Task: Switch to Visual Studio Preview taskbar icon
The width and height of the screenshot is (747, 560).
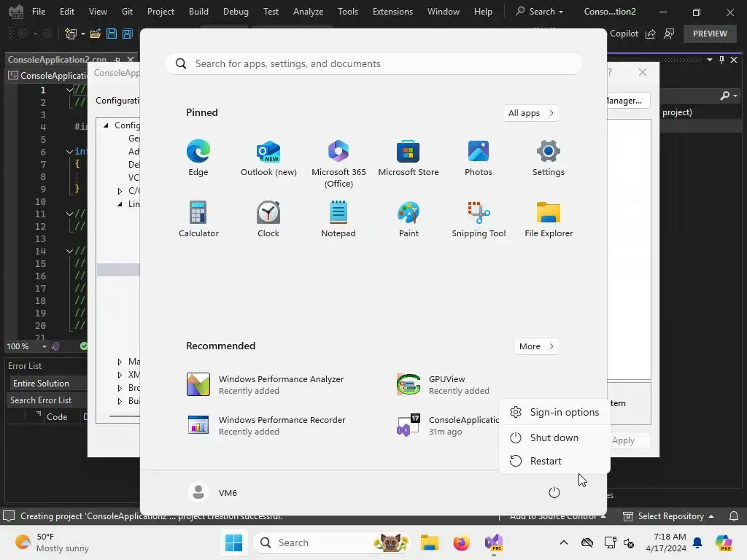Action: click(494, 543)
